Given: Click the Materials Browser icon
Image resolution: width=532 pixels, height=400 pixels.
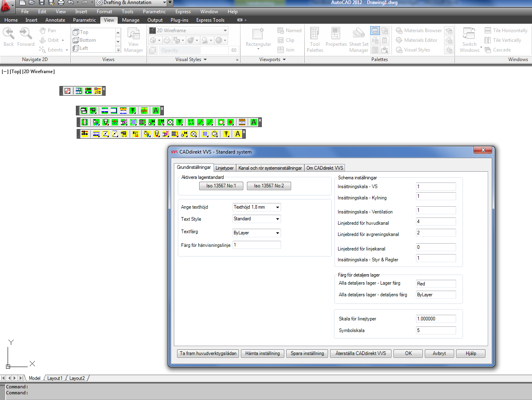Looking at the screenshot, I should tap(399, 31).
